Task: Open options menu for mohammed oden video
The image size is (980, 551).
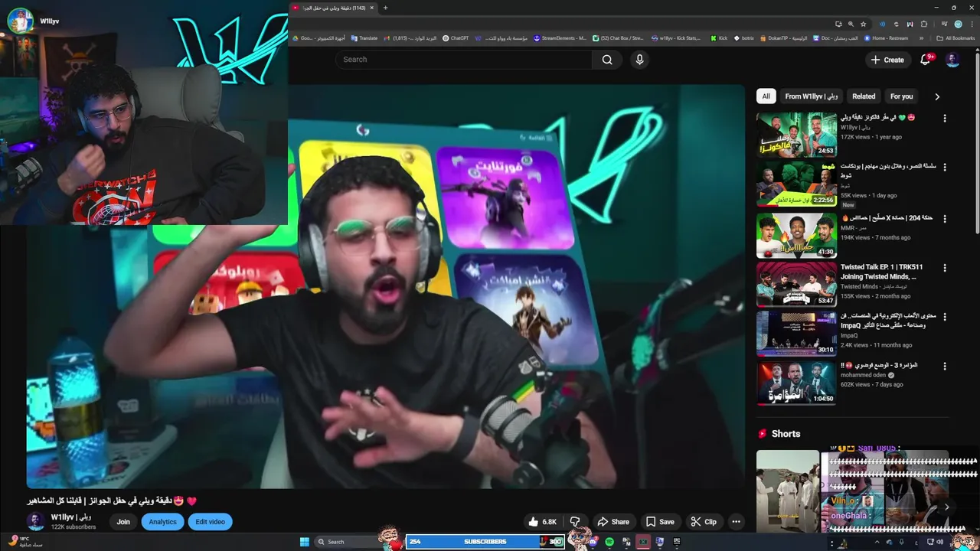Action: pyautogui.click(x=945, y=366)
